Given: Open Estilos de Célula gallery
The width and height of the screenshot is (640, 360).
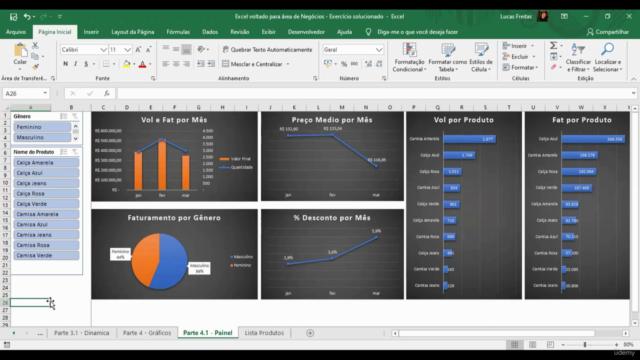Looking at the screenshot, I should point(481,58).
